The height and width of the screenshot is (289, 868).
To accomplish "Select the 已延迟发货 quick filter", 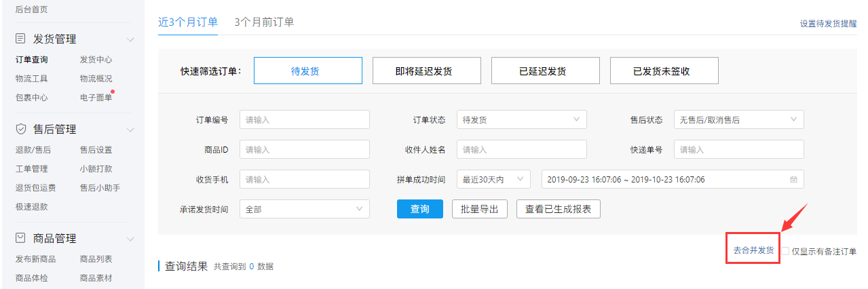I will pyautogui.click(x=546, y=71).
